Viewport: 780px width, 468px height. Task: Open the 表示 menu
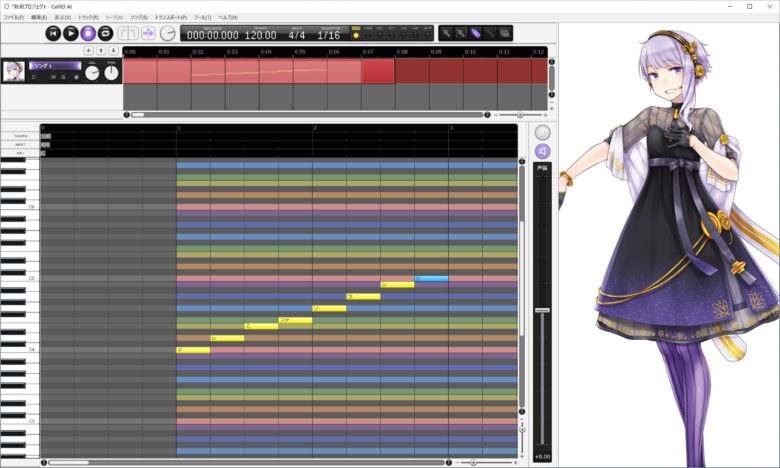(x=63, y=17)
